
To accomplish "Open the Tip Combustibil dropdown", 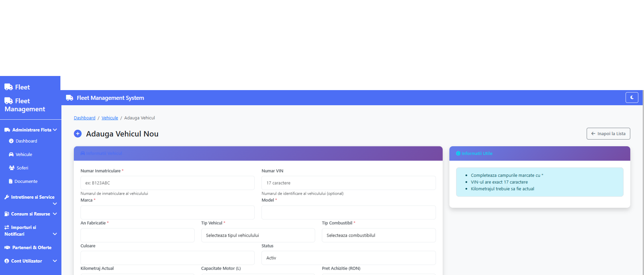I will 378,235.
